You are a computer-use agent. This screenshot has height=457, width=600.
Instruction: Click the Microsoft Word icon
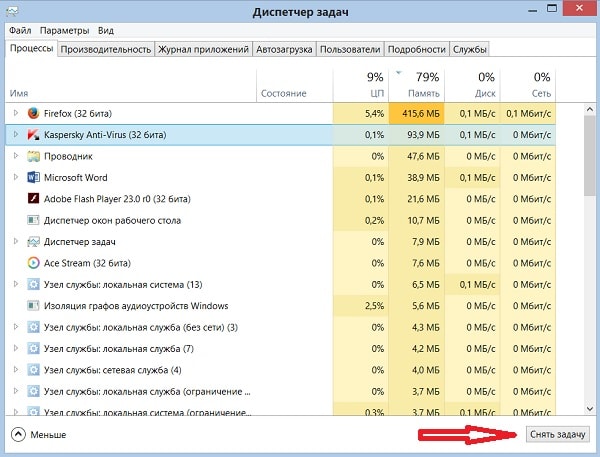pos(33,178)
